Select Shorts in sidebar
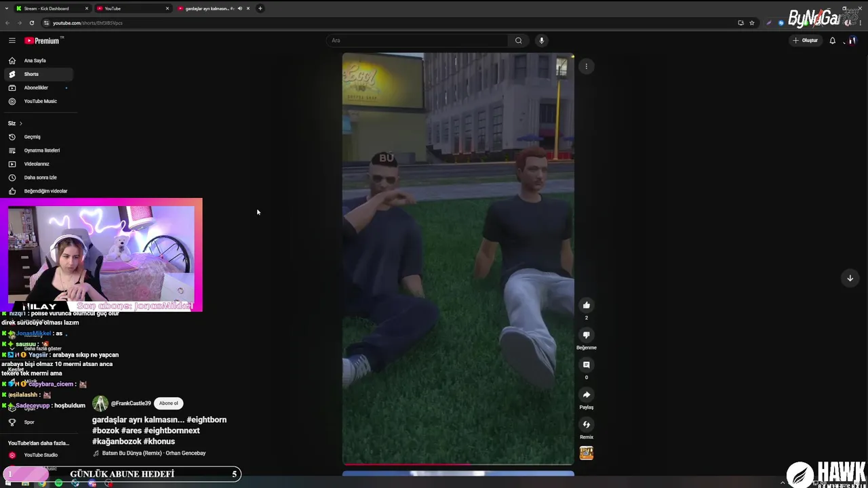The image size is (868, 488). coord(39,75)
